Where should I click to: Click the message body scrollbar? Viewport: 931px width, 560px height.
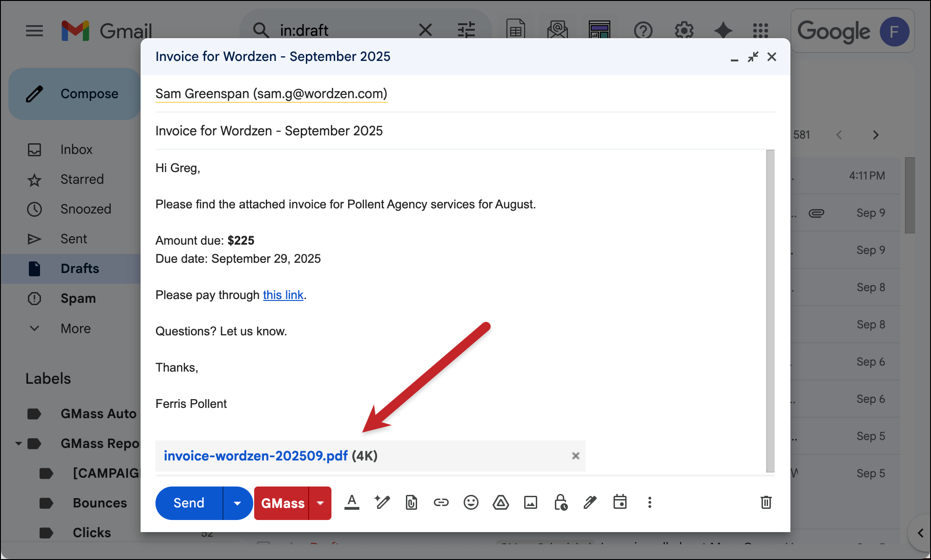pyautogui.click(x=770, y=311)
